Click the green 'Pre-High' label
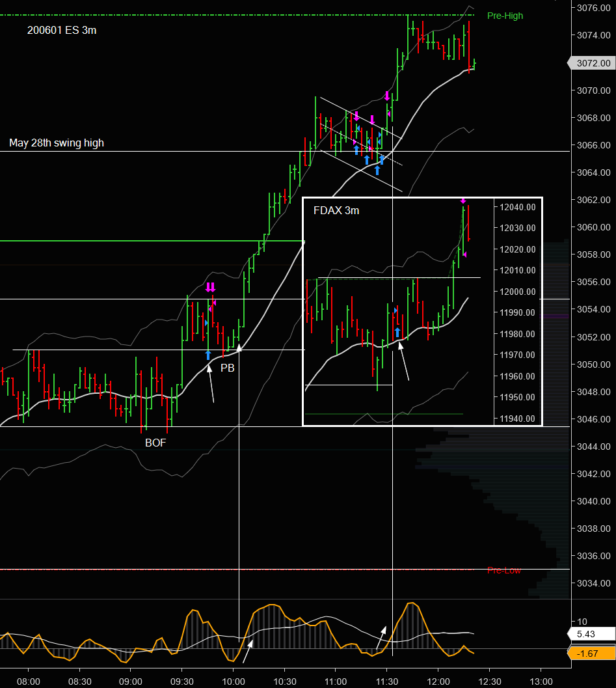 (x=505, y=16)
